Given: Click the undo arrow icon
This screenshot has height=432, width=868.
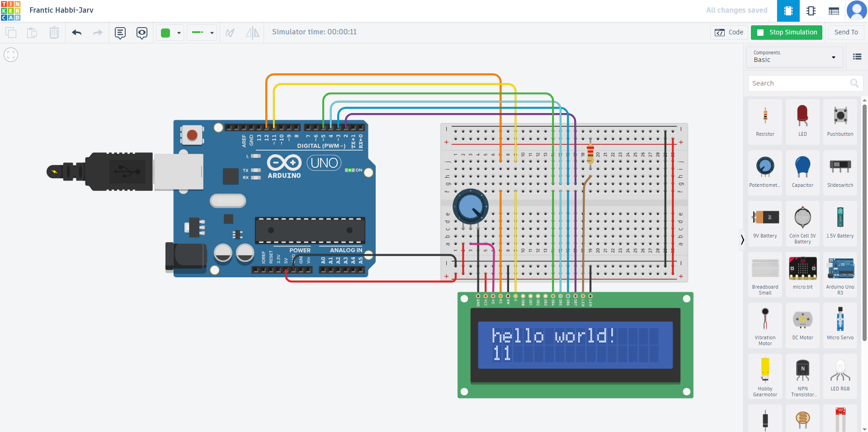Looking at the screenshot, I should click(77, 33).
